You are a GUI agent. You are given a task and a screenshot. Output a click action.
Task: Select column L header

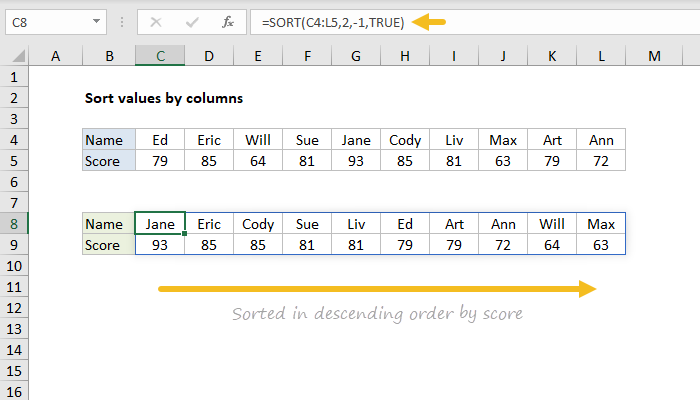[x=601, y=56]
